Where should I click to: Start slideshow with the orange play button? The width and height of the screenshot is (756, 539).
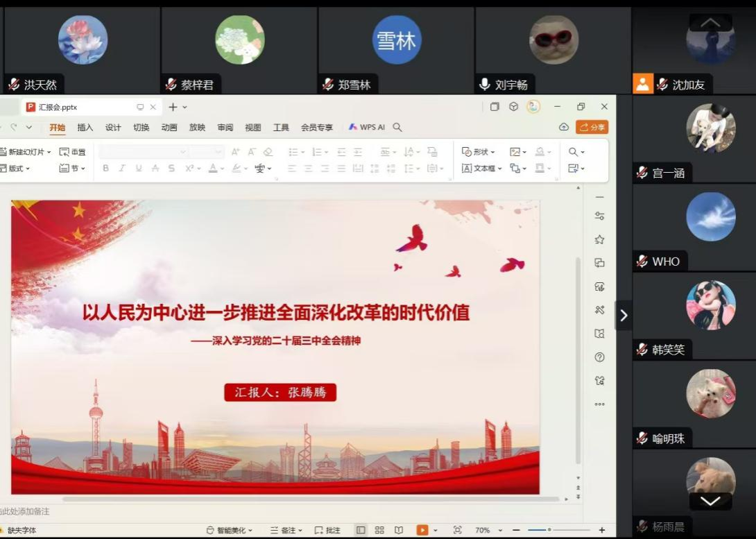pyautogui.click(x=422, y=530)
